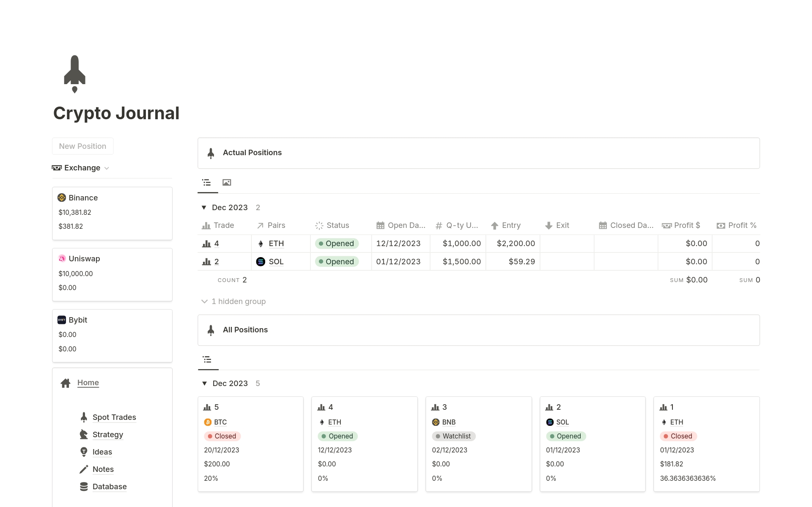Select the Strategy page icon
This screenshot has width=812, height=507.
click(x=84, y=434)
